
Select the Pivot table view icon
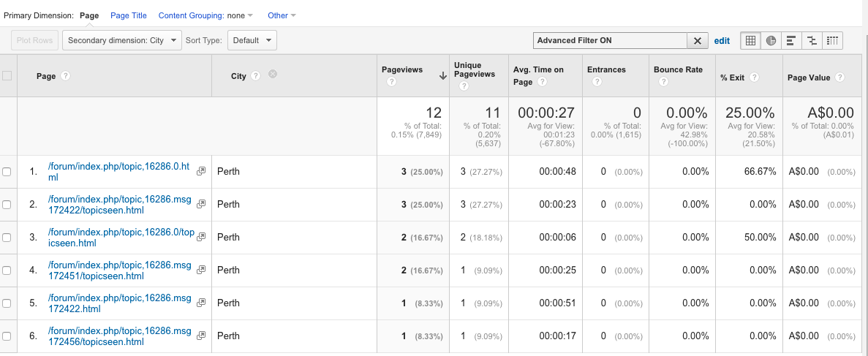(832, 41)
